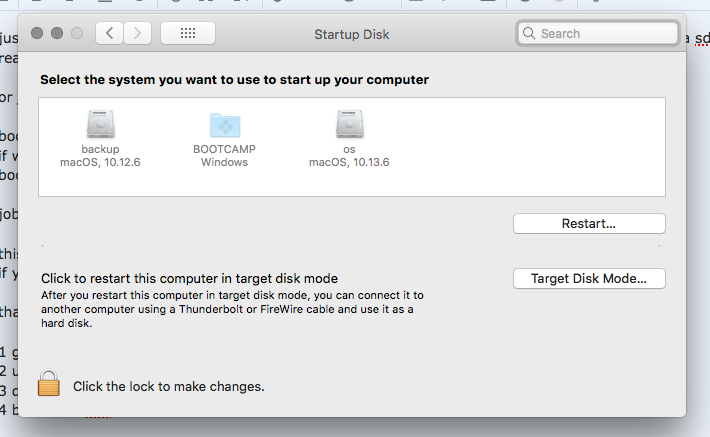Click the Windows label under BOOTCAMP
This screenshot has width=710, height=437.
tap(225, 162)
